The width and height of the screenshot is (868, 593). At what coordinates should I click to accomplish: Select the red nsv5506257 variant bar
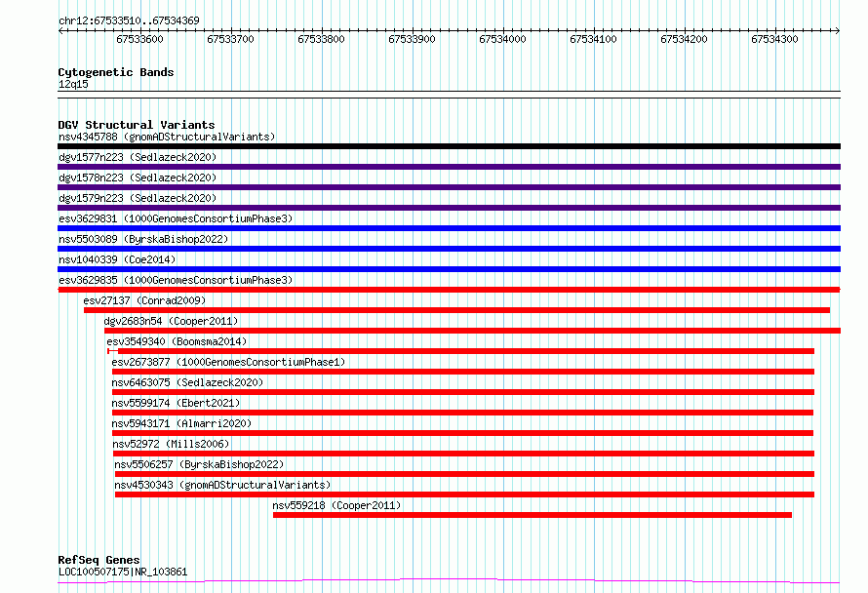pos(465,474)
